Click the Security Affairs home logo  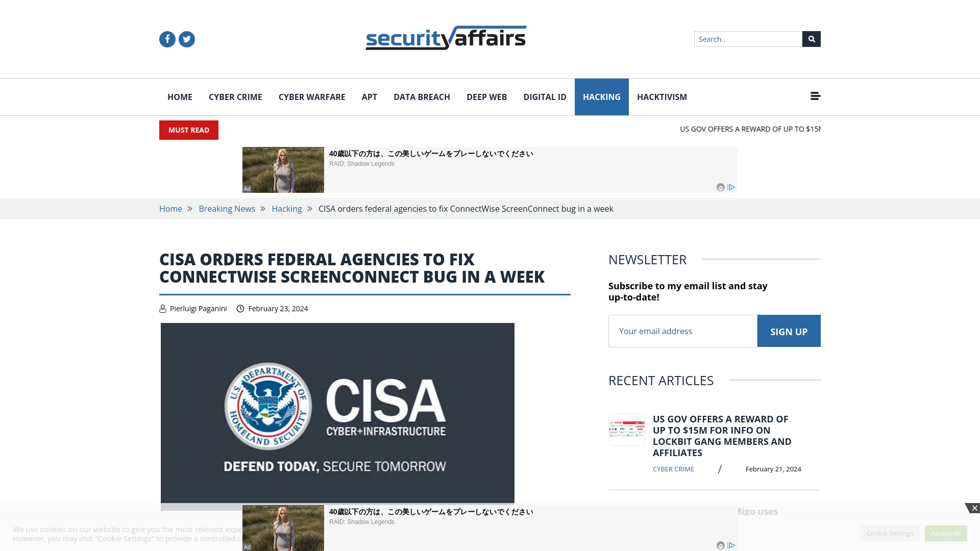point(446,37)
